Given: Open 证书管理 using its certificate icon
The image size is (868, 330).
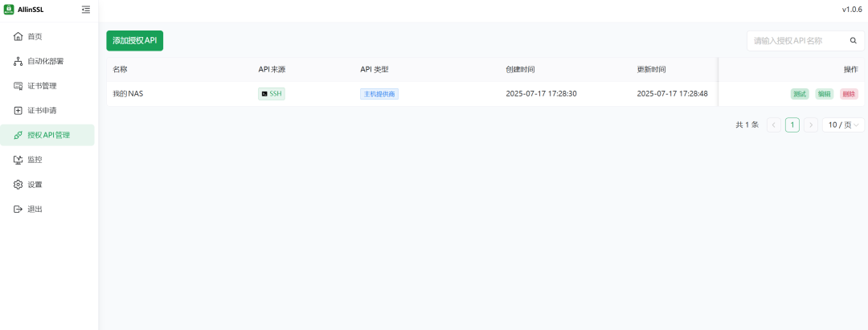Looking at the screenshot, I should [x=18, y=86].
